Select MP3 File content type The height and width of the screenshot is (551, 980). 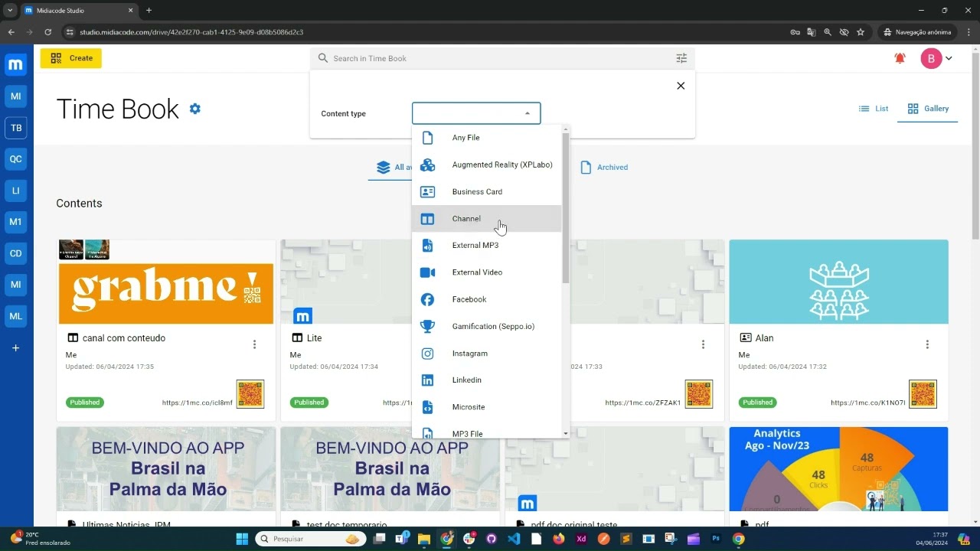tap(486, 432)
